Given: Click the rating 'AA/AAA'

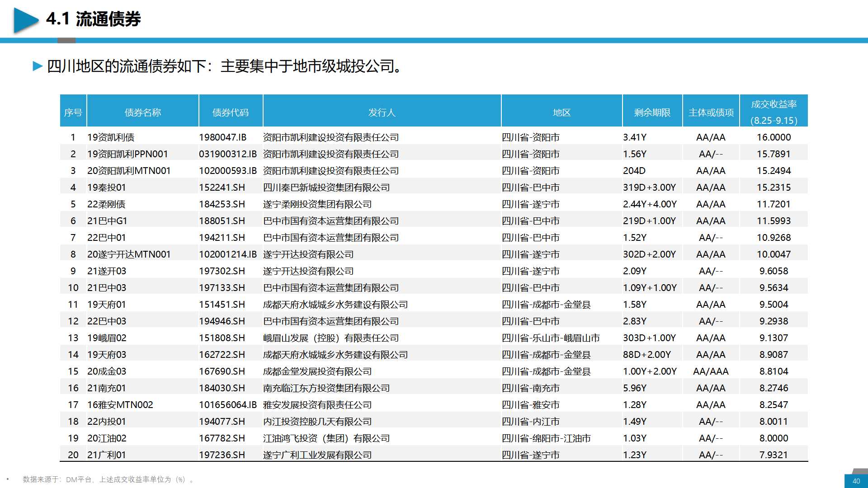Looking at the screenshot, I should pos(711,371).
